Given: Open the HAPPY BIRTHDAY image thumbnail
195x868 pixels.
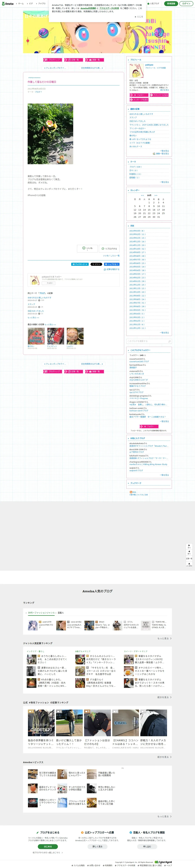Looking at the screenshot, I should [36, 336].
